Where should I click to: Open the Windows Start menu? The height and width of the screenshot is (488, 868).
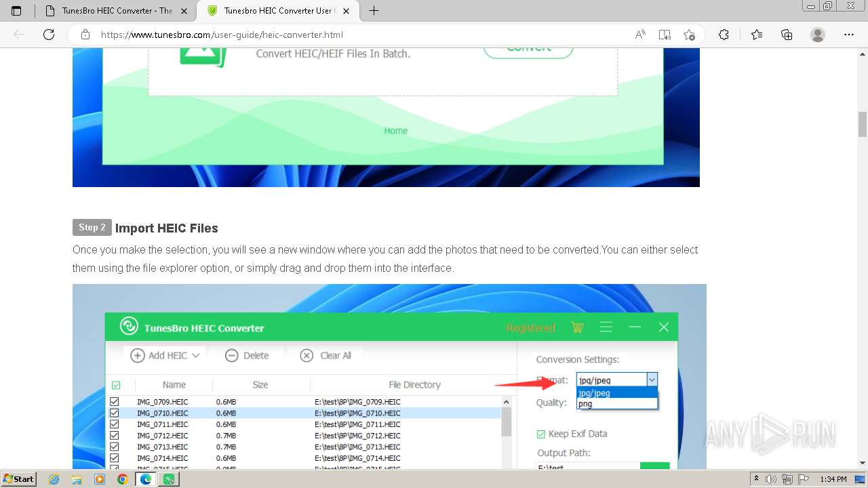[19, 479]
